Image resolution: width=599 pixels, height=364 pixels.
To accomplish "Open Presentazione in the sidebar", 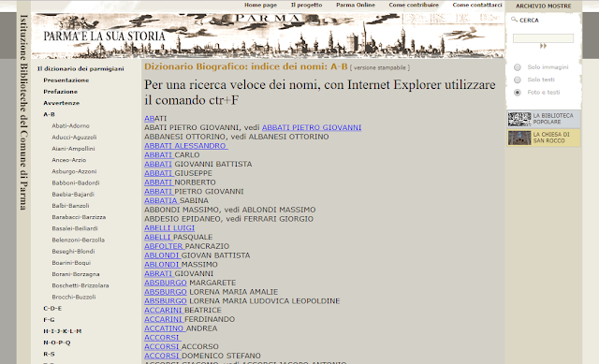I will pos(66,80).
